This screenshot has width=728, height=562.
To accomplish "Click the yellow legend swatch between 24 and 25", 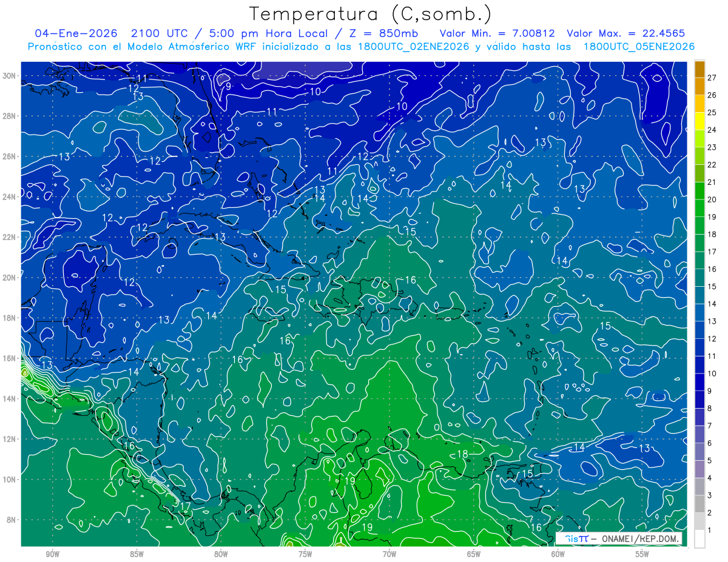I will click(699, 121).
